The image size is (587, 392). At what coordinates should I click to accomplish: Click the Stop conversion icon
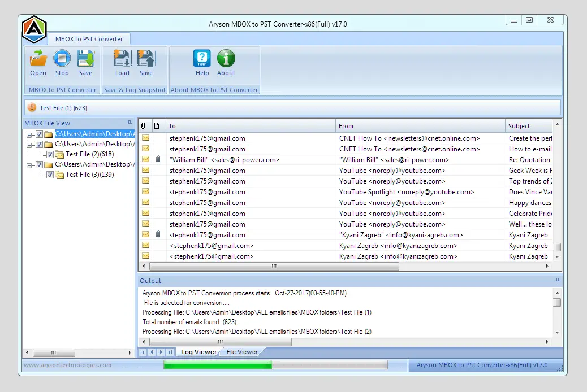coord(62,58)
